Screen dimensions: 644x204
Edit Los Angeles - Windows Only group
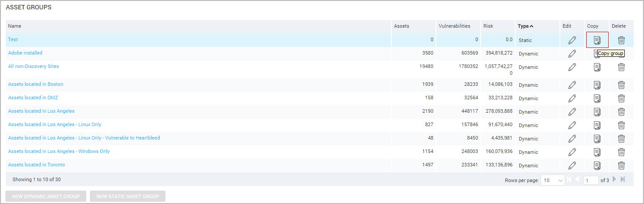click(x=572, y=152)
